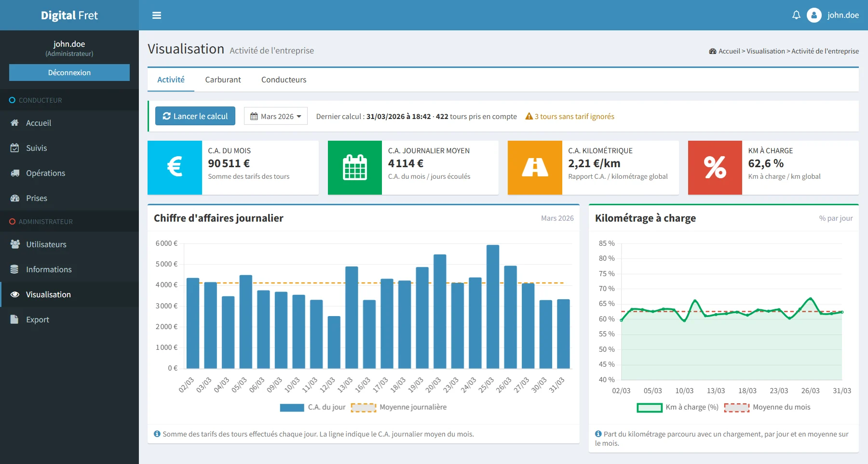Click the calendar icon on C.A. journalier moyen card
The width and height of the screenshot is (868, 464).
tap(355, 167)
